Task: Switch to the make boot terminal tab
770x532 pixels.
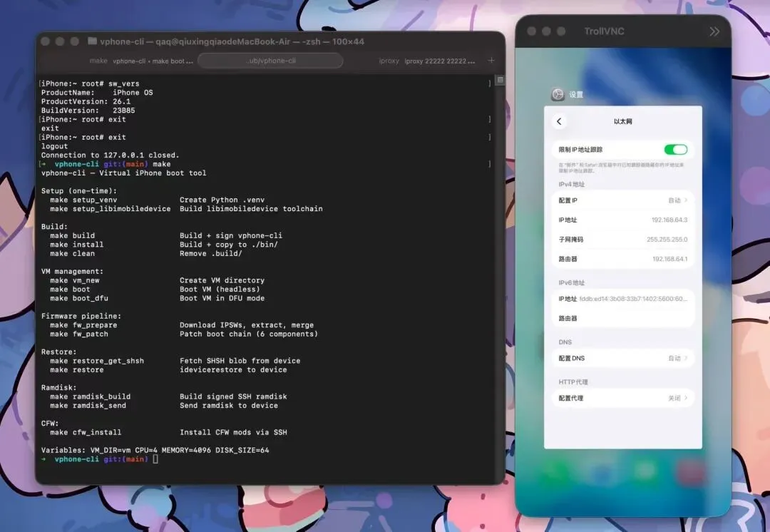Action: pyautogui.click(x=141, y=61)
